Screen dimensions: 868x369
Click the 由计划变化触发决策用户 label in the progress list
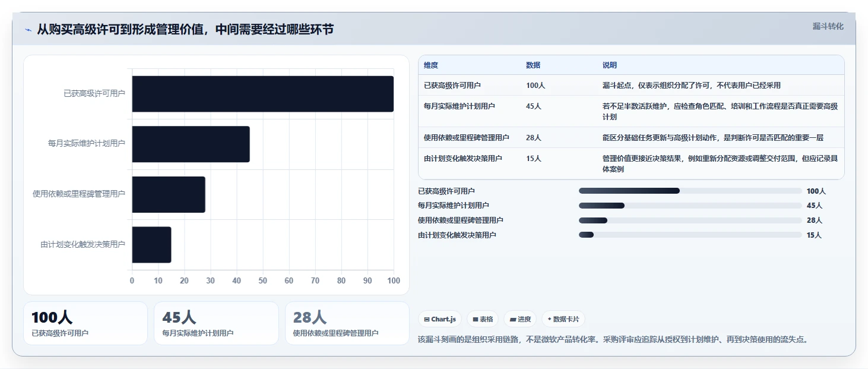coord(457,235)
